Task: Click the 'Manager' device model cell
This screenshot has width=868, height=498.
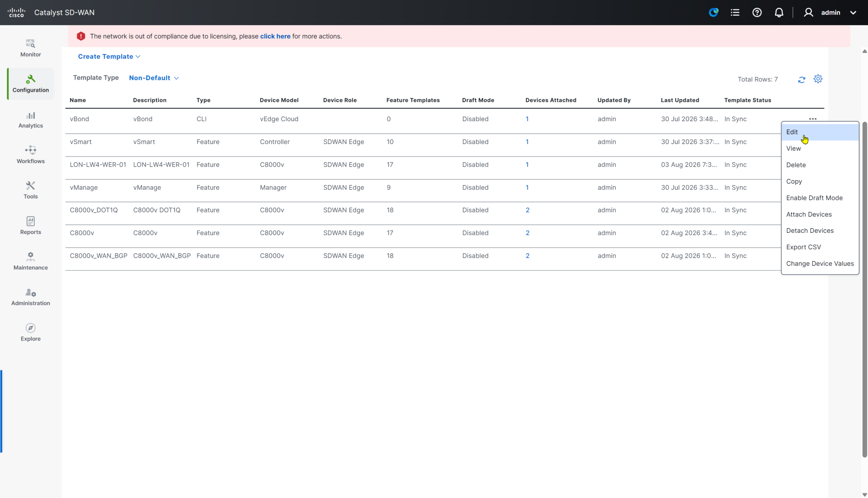Action: [273, 187]
